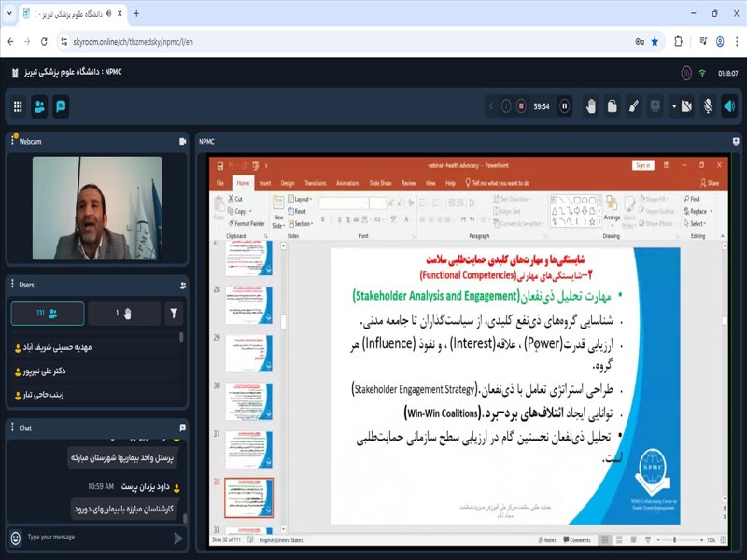Enable the disabled webcam

point(685,105)
